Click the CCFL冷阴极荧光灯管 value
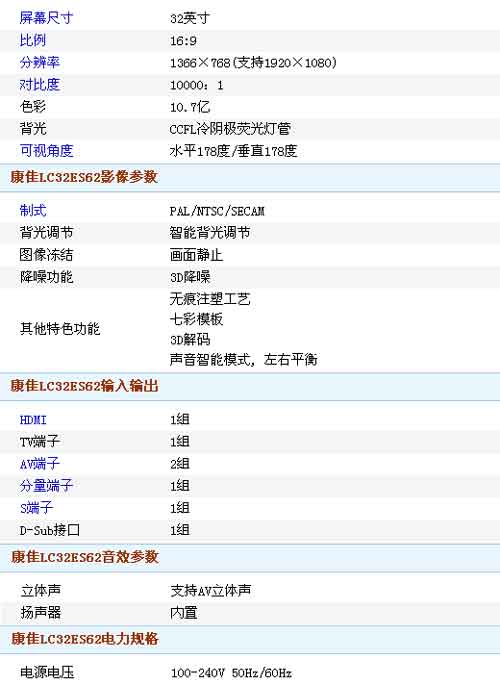The height and width of the screenshot is (685, 500). coord(230,129)
